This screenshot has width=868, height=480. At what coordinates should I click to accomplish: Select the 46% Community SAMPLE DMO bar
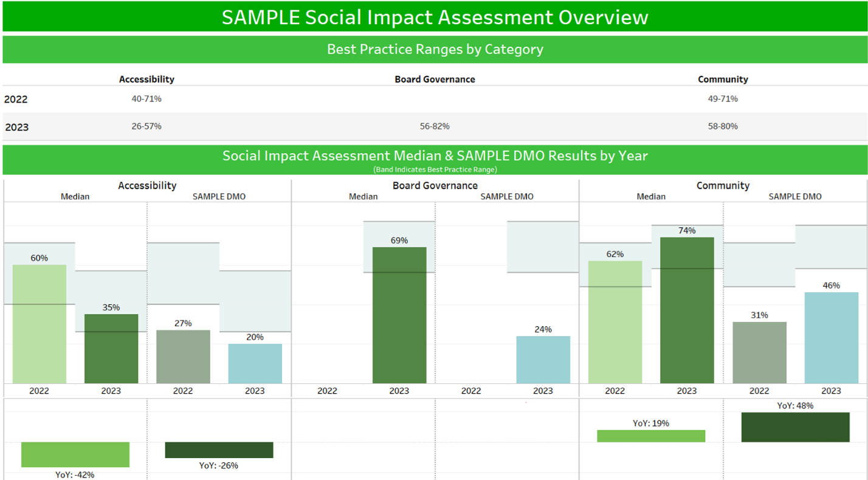coord(831,338)
